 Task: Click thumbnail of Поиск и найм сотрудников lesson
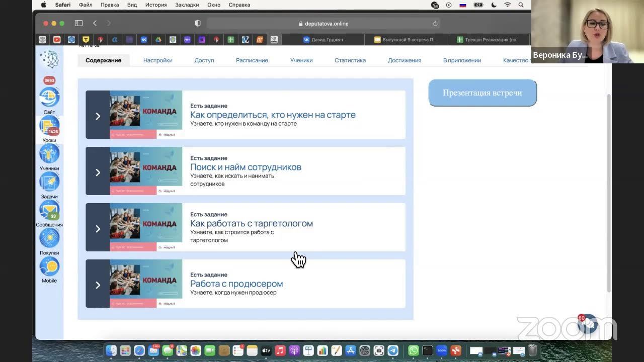pyautogui.click(x=146, y=171)
